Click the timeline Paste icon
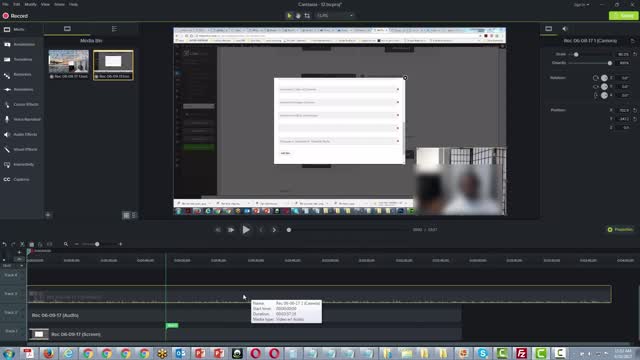 click(x=40, y=244)
